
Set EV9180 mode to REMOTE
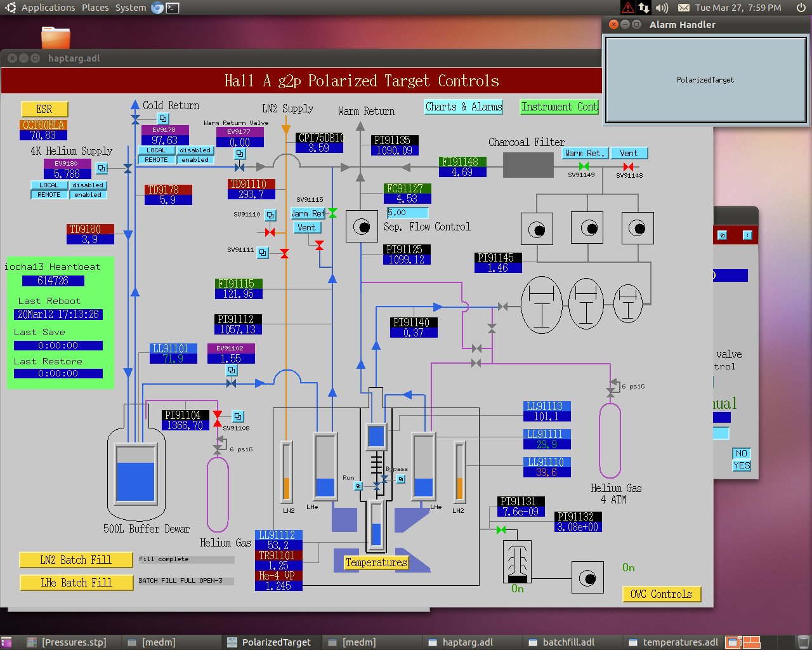pyautogui.click(x=49, y=195)
